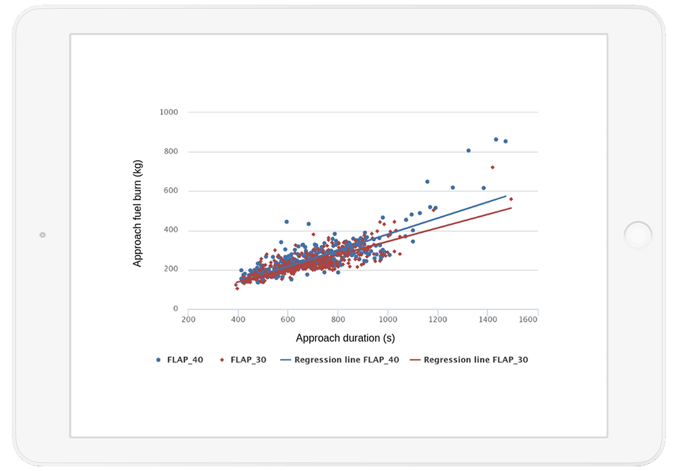Click the Approach duration (s) axis title
Screen dimensions: 681x471
coord(345,338)
